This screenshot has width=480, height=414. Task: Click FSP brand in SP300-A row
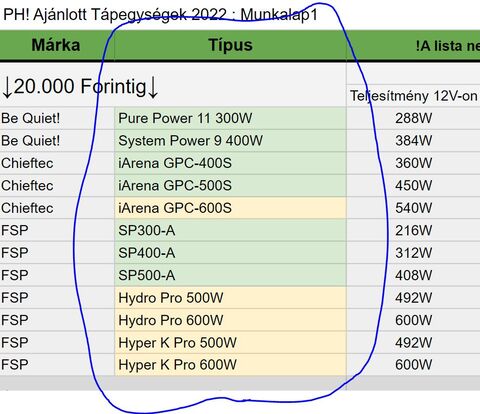tap(15, 231)
